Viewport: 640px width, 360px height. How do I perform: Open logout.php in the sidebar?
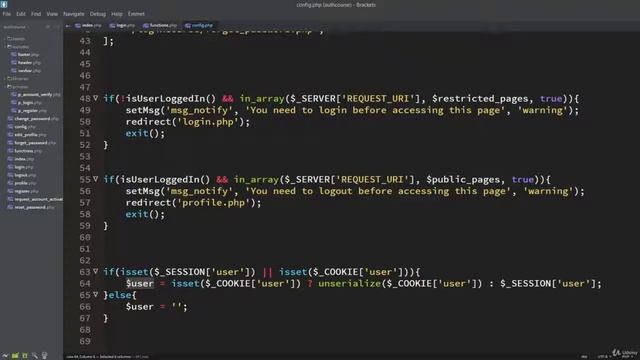[x=25, y=175]
